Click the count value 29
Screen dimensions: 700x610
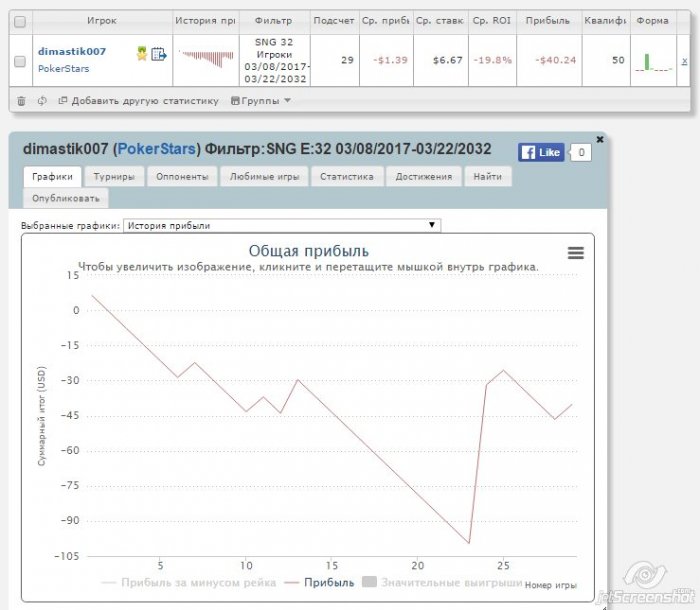point(347,60)
